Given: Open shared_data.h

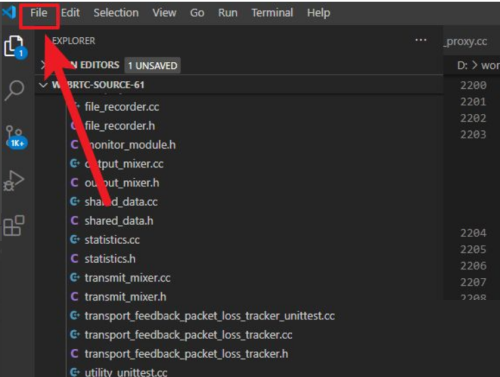Looking at the screenshot, I should [x=119, y=221].
